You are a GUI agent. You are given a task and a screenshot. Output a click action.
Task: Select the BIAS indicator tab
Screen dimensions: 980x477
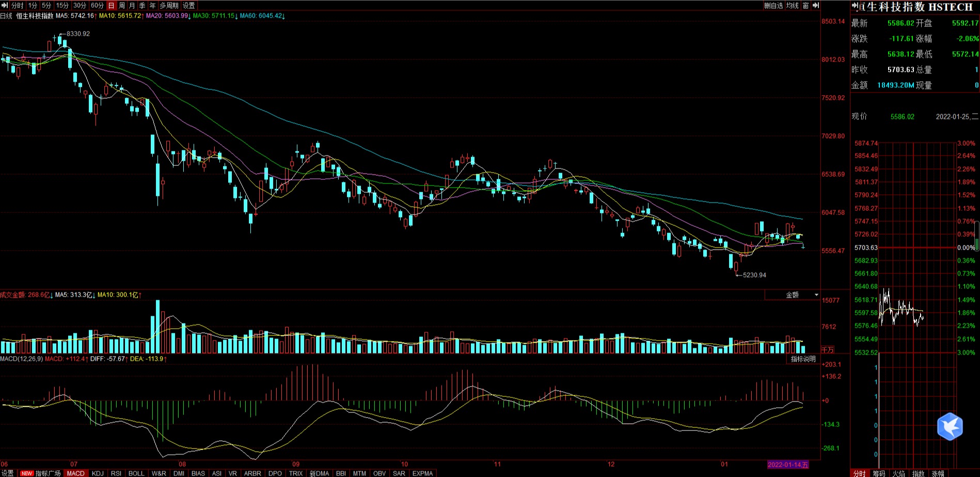point(198,473)
